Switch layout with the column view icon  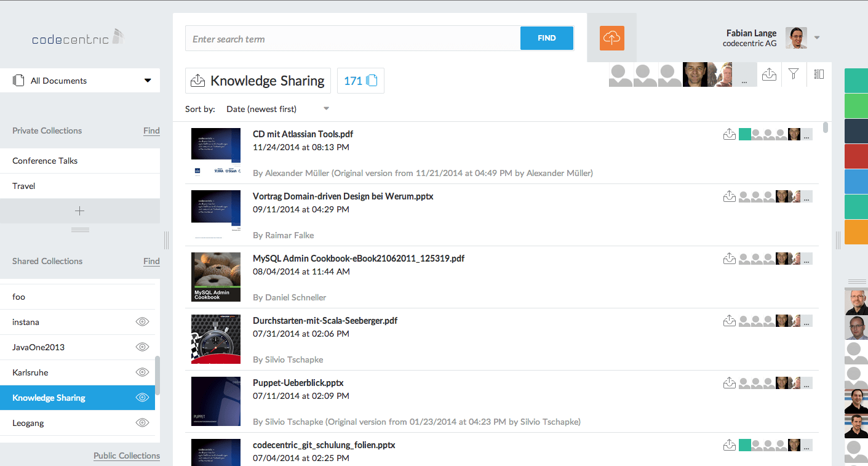pos(818,74)
